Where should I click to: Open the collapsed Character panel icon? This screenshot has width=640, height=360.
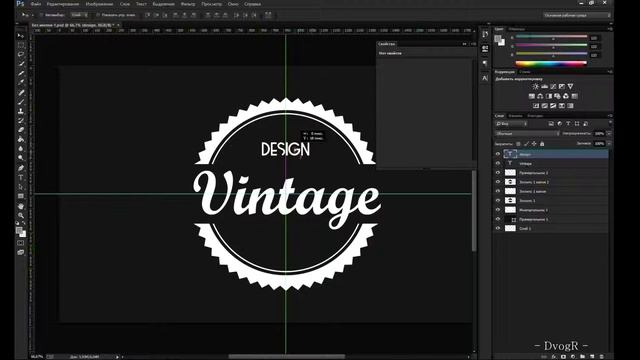[485, 78]
